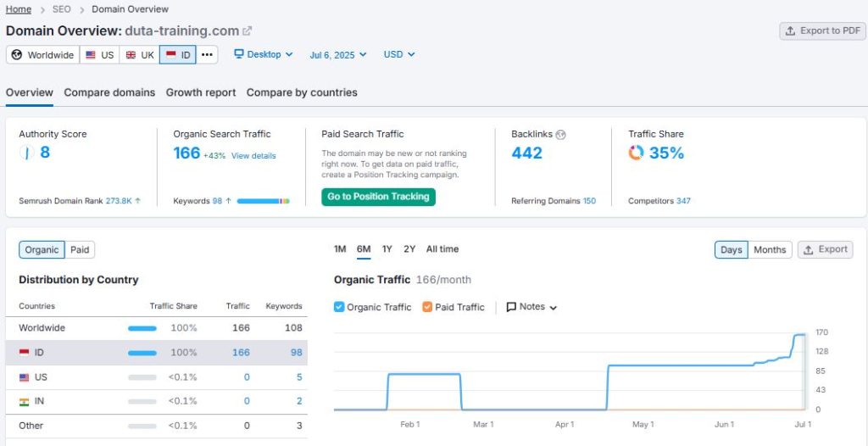Switch chart view to Months

[x=770, y=249]
